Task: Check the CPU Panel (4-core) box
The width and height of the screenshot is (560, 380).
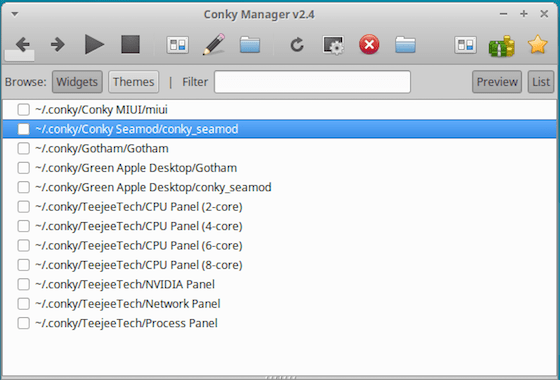Action: click(24, 226)
